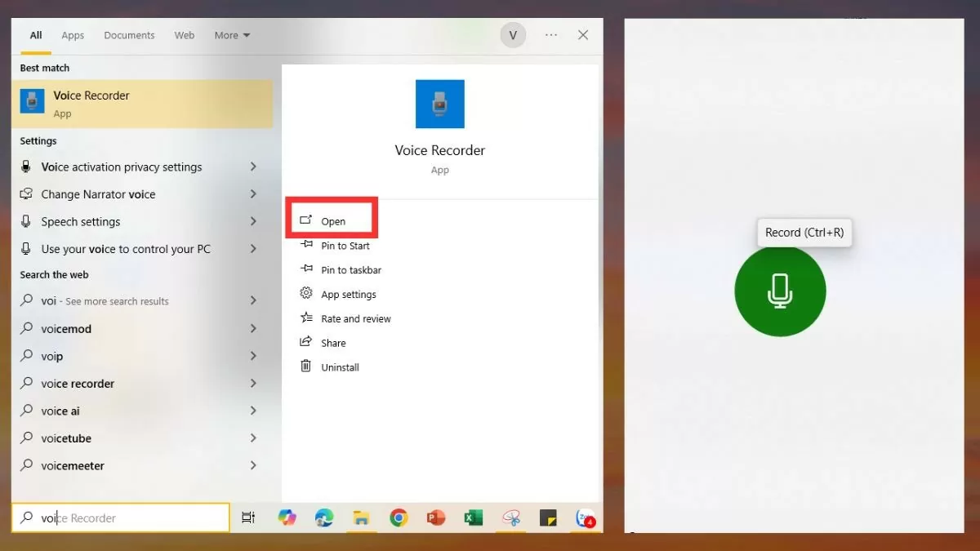Open Sticky Notes from the taskbar
Viewport: 980px width, 551px height.
[x=549, y=518]
